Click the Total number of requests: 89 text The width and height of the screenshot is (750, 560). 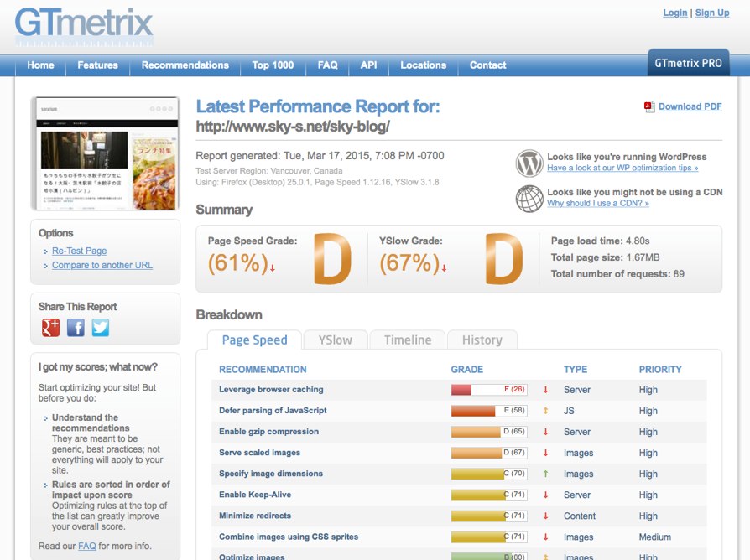click(x=617, y=274)
